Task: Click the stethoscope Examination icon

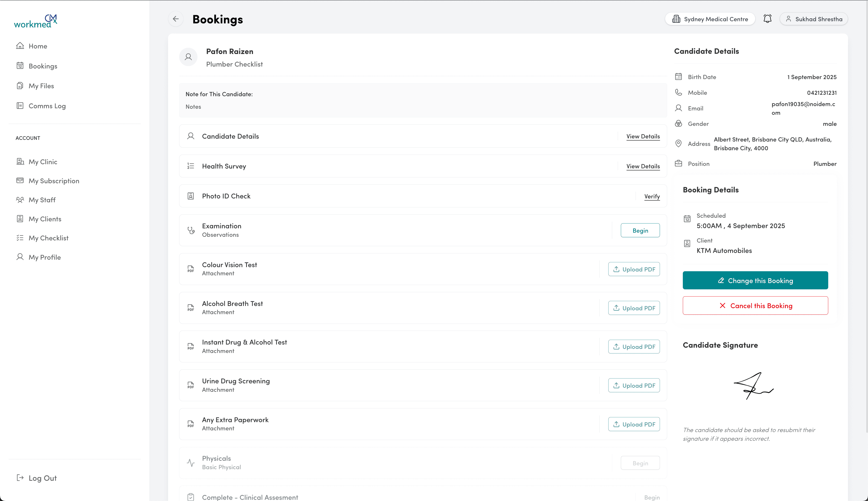Action: [191, 230]
